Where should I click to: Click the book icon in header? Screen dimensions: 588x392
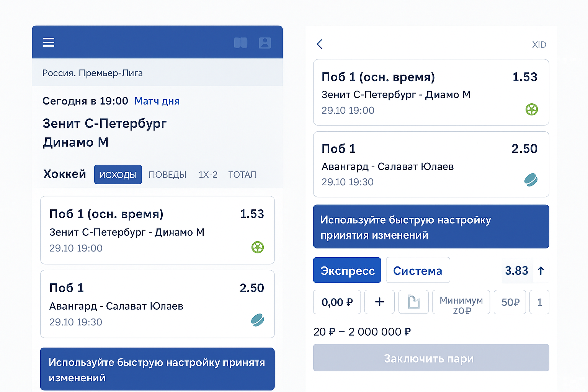click(x=240, y=42)
